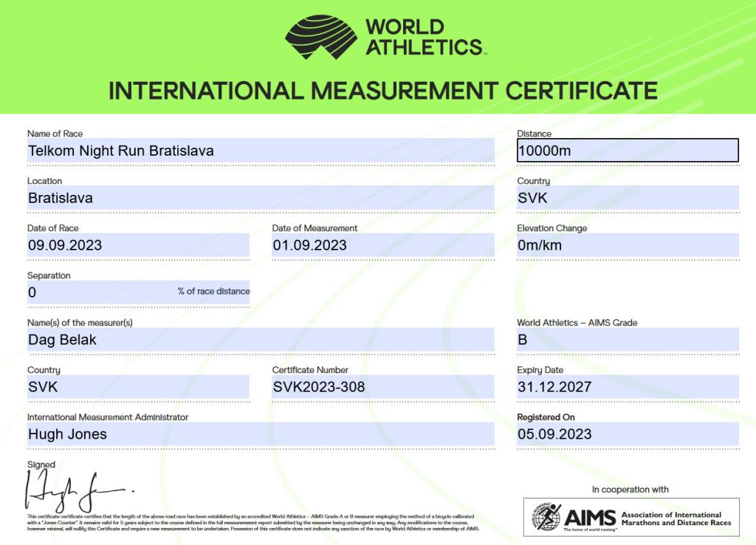Click the "Elevation Change" label
This screenshot has height=545, width=756.
(x=552, y=228)
